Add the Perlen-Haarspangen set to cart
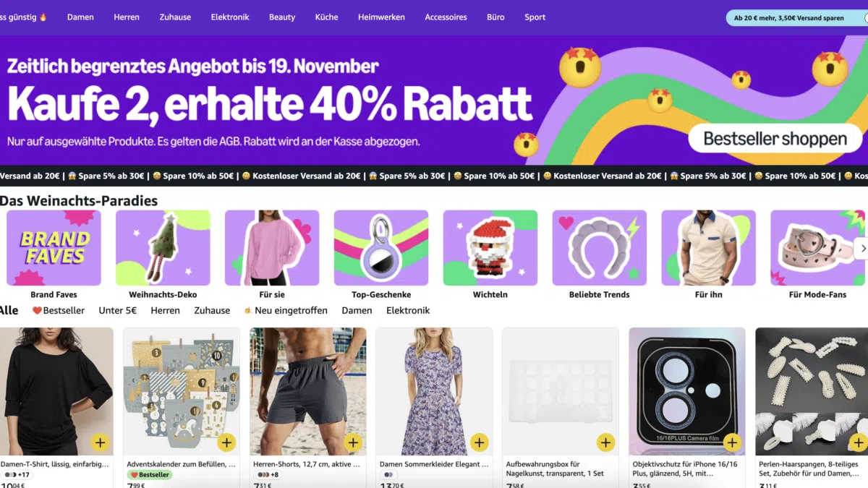The height and width of the screenshot is (488, 868). (858, 442)
